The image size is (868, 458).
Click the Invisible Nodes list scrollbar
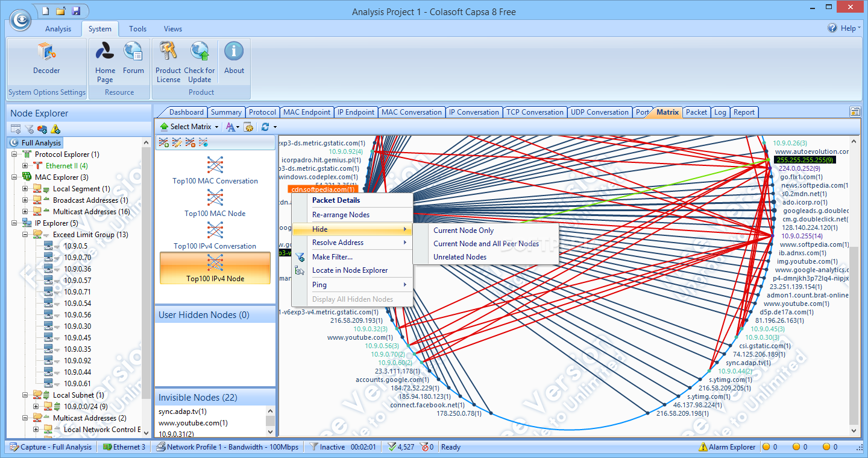[271, 419]
